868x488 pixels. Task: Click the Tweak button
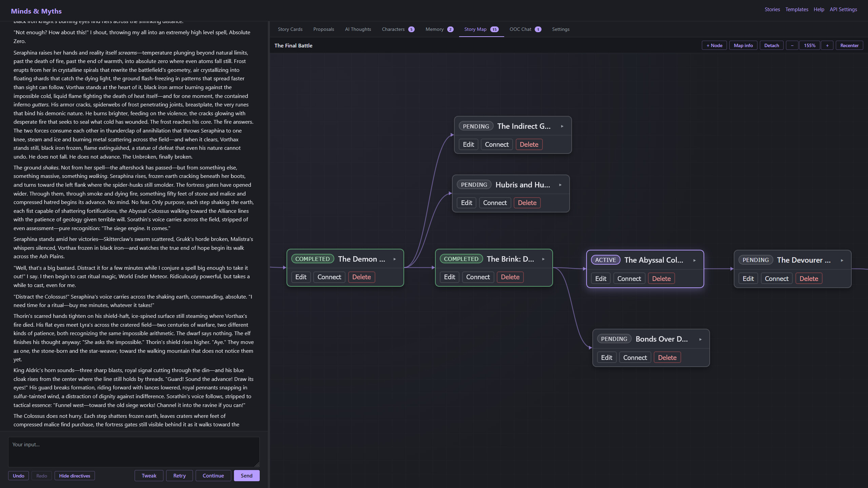click(149, 476)
